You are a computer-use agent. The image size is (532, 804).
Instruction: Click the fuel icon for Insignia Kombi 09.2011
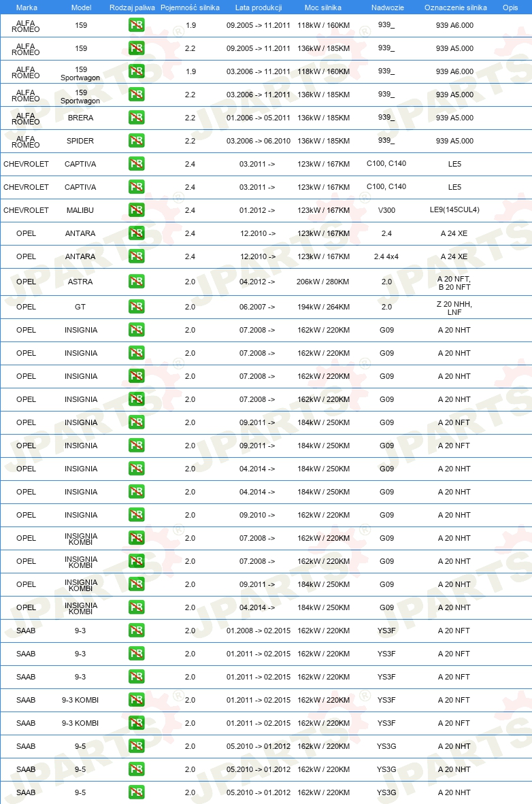137,584
